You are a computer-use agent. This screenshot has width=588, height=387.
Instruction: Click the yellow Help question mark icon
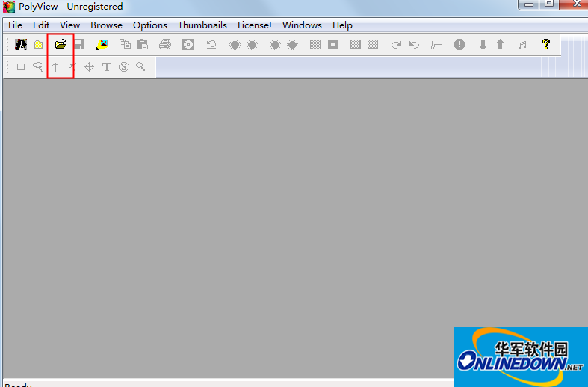click(x=546, y=45)
